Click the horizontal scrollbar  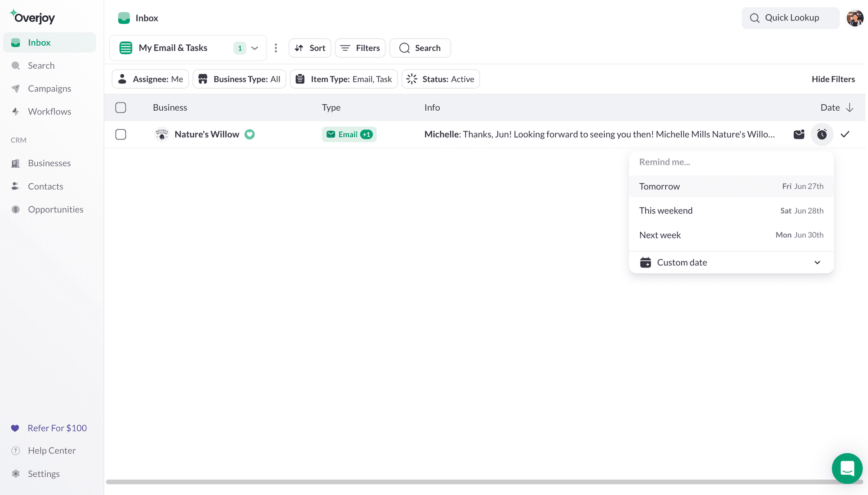(484, 482)
